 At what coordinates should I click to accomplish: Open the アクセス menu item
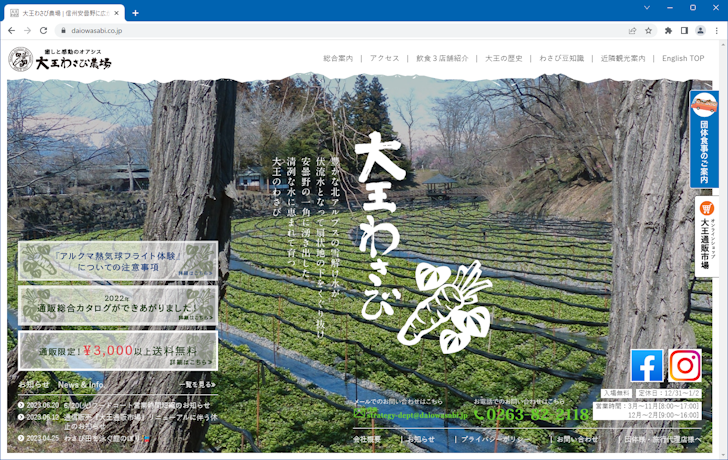point(384,58)
